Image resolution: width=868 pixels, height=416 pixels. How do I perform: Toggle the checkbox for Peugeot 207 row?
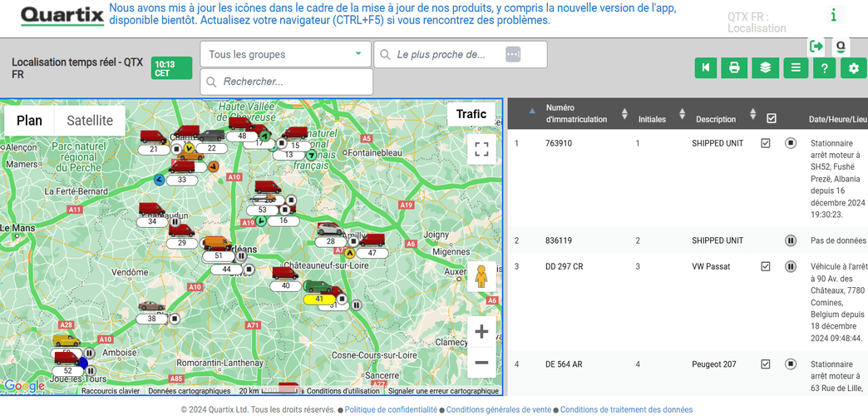pos(766,364)
